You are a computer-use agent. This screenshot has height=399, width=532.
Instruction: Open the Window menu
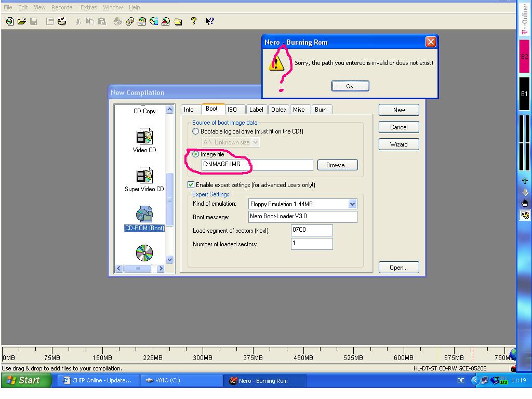(x=113, y=7)
